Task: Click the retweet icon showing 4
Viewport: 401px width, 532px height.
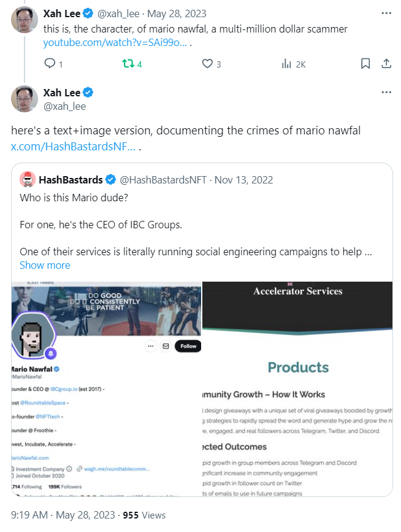Action: (x=128, y=64)
